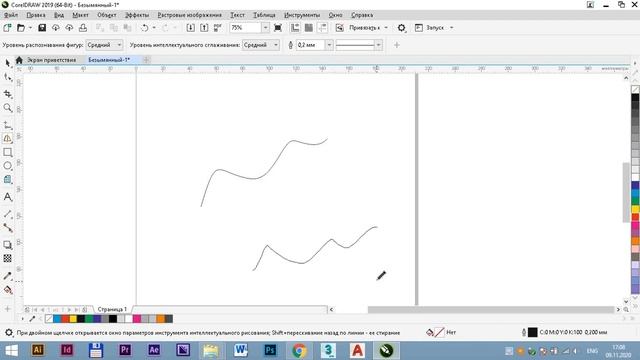640x360 pixels.
Task: Select the Transparency checkerboard tool
Action: pos(7,258)
